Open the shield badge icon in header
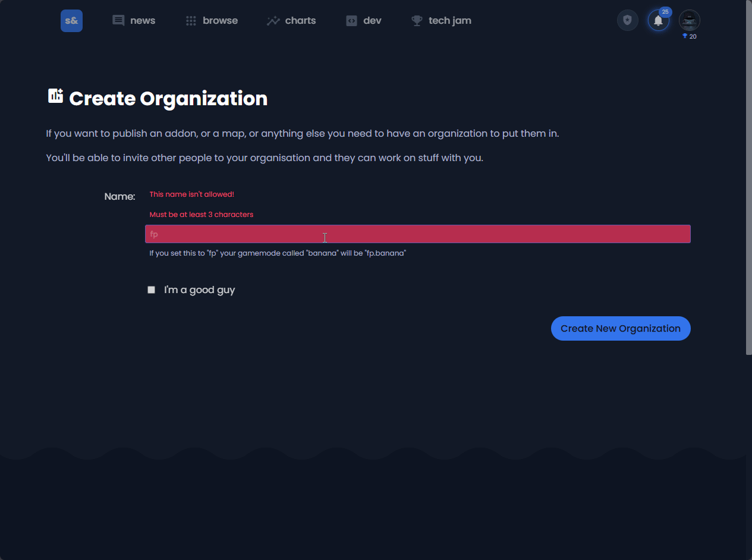752x560 pixels. pos(627,20)
